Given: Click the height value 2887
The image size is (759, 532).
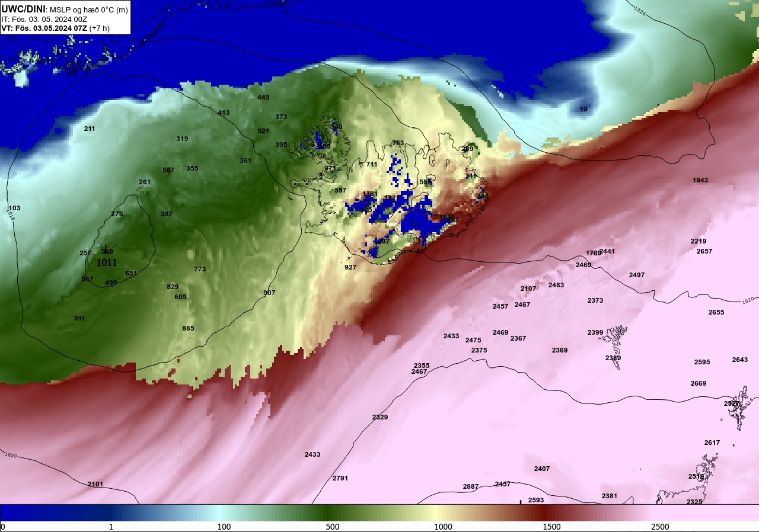Looking at the screenshot, I should (471, 486).
